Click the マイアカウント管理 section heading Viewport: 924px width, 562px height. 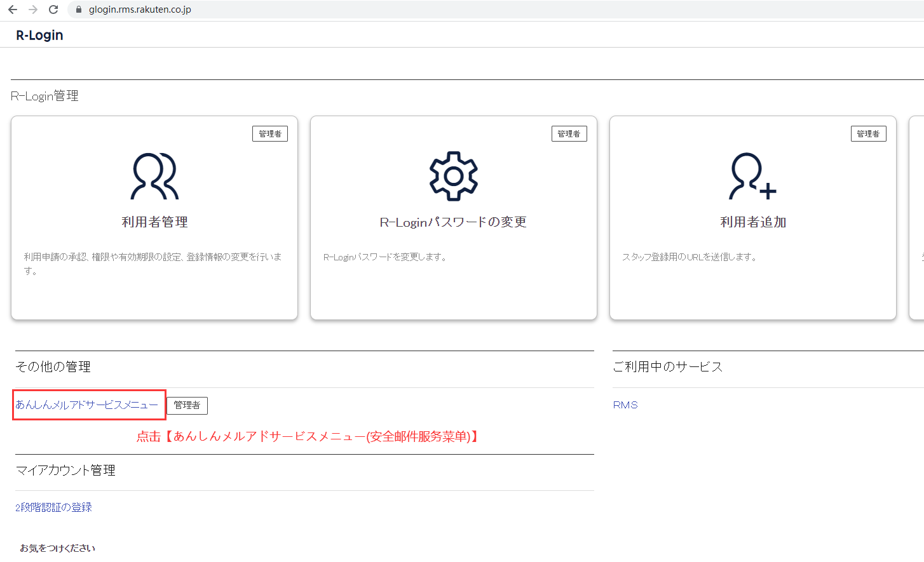coord(65,470)
